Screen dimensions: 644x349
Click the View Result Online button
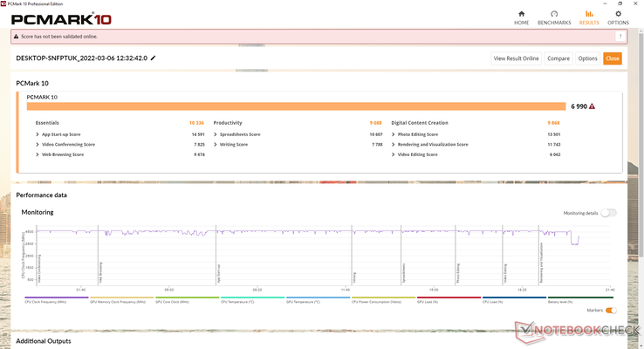(517, 58)
